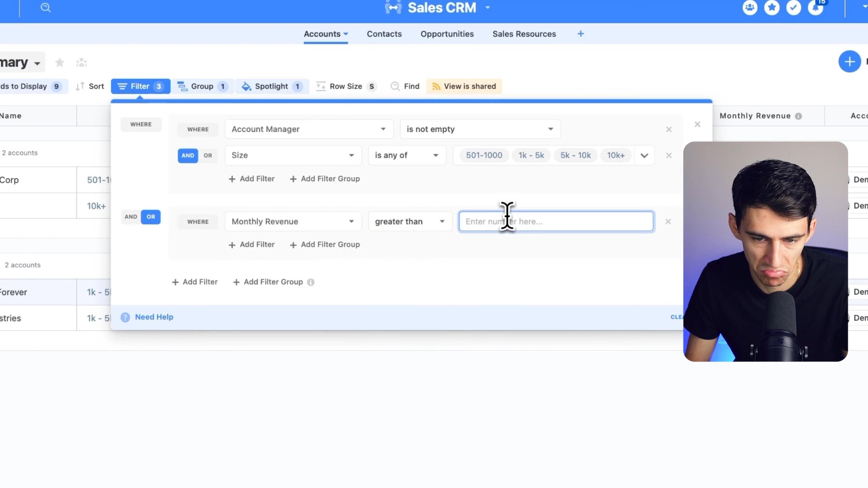Open the view collaborators people icon
The width and height of the screenshot is (868, 488).
pyautogui.click(x=81, y=62)
